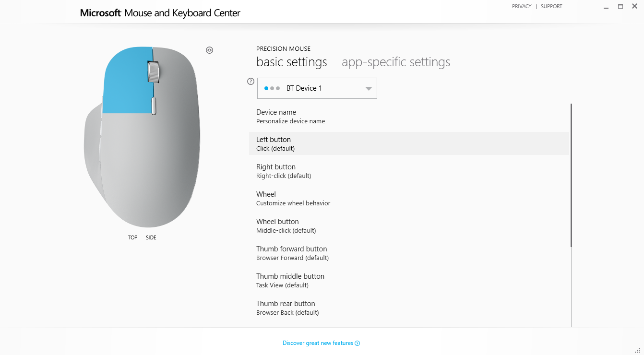
Task: Click the scroll wheel on the mouse illustration
Action: [155, 72]
